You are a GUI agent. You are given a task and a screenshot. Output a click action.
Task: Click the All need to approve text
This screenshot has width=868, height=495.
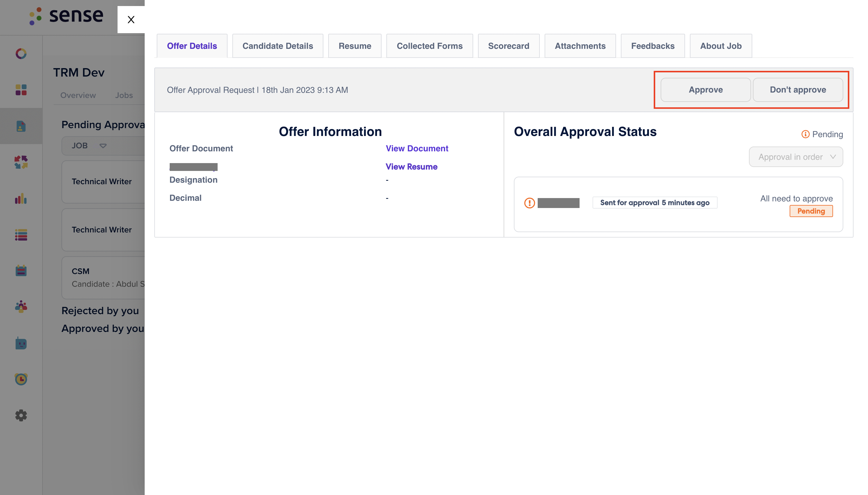point(796,199)
